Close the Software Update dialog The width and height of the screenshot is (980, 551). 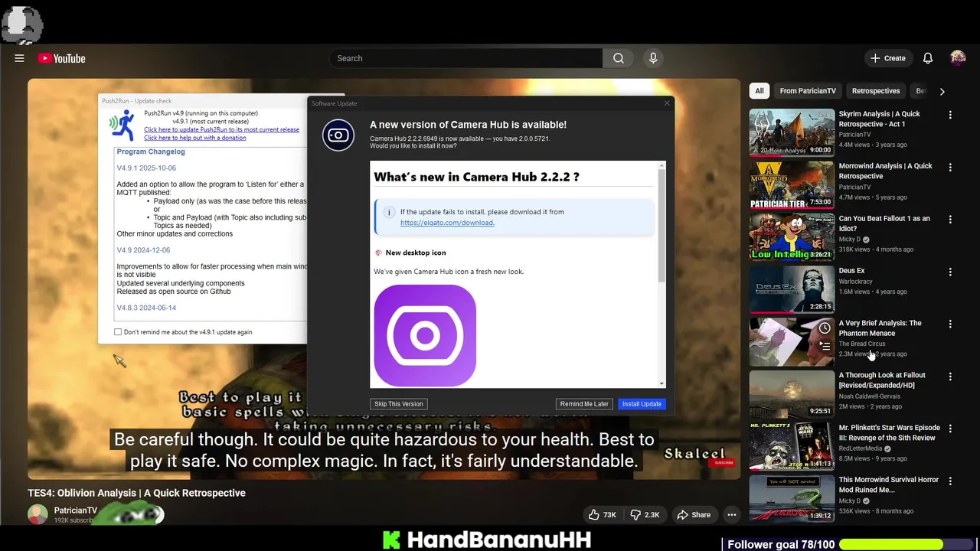[x=666, y=103]
